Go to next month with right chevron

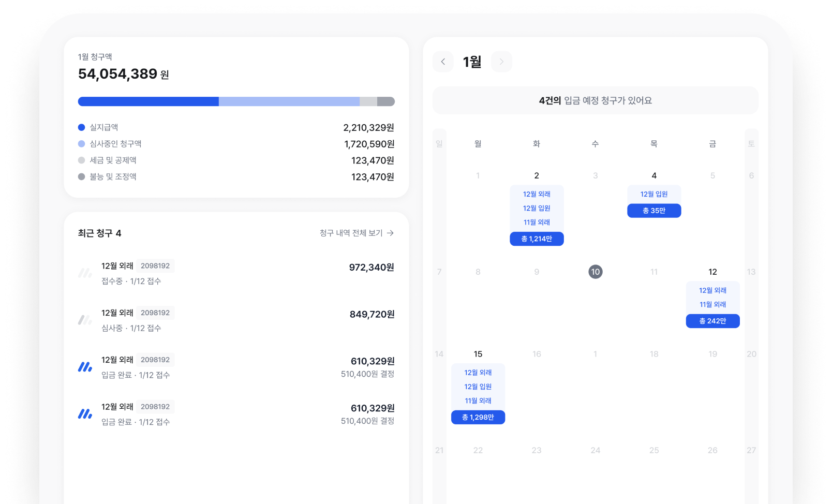pyautogui.click(x=501, y=62)
